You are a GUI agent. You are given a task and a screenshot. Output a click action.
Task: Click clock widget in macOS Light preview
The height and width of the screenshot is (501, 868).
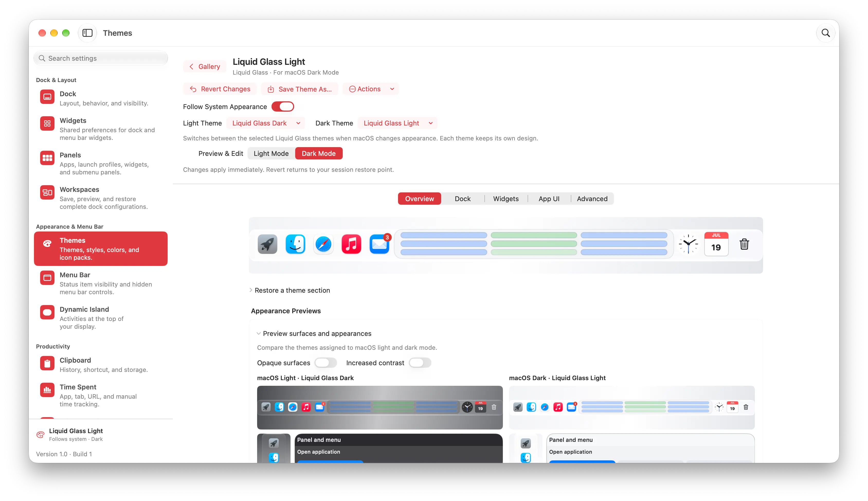[467, 407]
